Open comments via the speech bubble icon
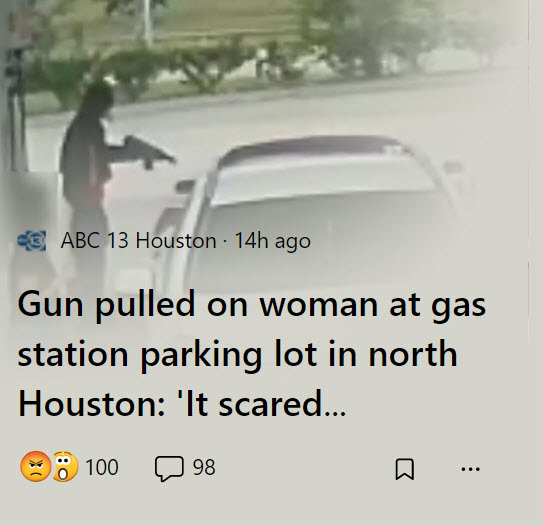Viewport: 543px width, 526px height. (x=169, y=469)
